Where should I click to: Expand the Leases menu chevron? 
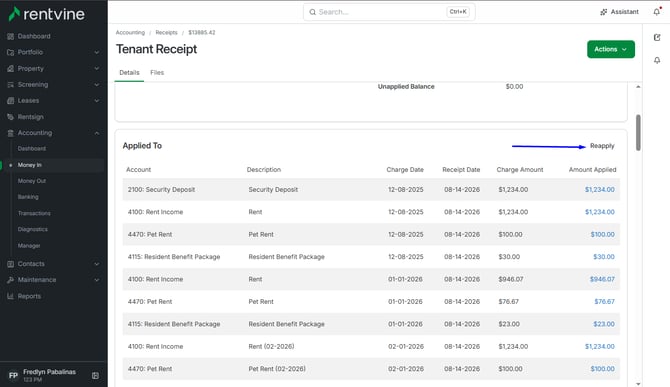(97, 101)
